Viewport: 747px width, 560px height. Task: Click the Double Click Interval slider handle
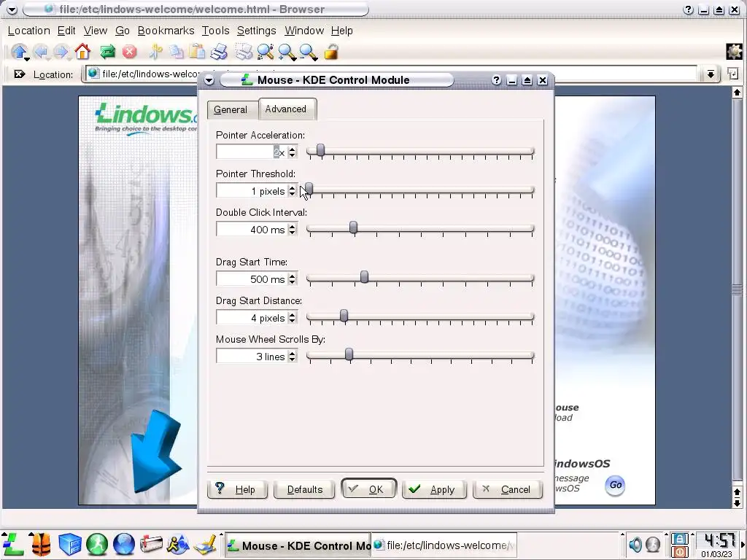(x=353, y=227)
